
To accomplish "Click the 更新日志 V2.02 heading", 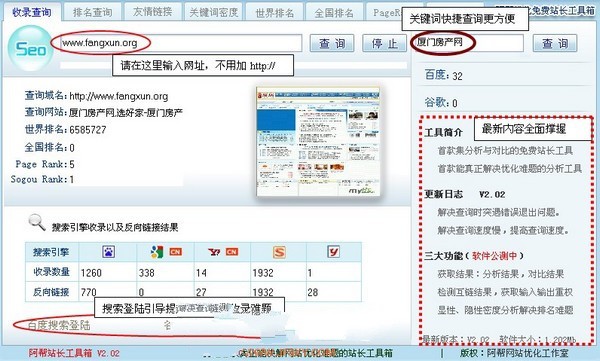I will (465, 194).
